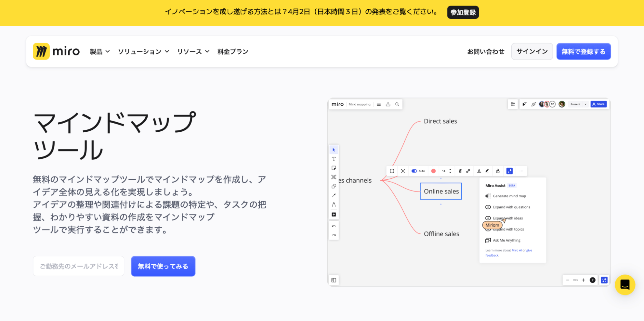Click the Miro AI sparkle button at bottom right
The height and width of the screenshot is (321, 644).
pyautogui.click(x=604, y=280)
